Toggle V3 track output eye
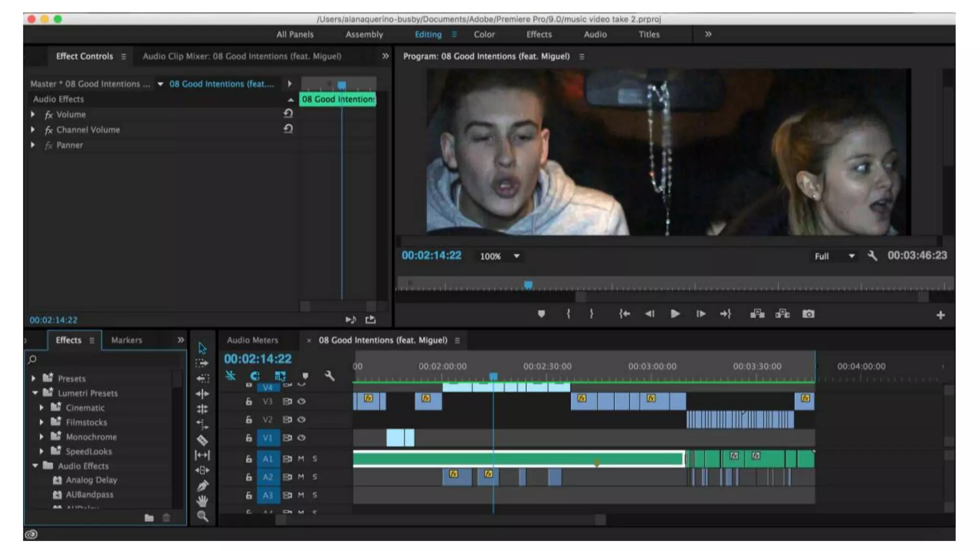This screenshot has height=551, width=980. coord(301,402)
